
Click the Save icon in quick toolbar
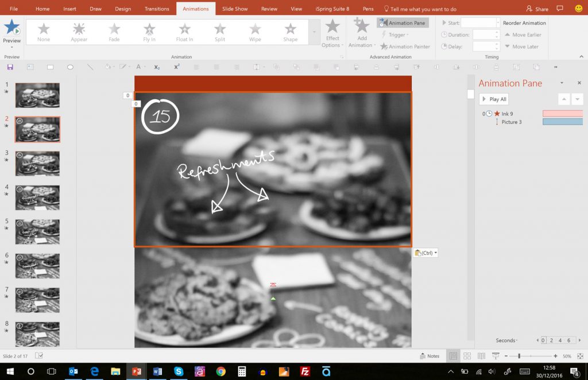10,67
